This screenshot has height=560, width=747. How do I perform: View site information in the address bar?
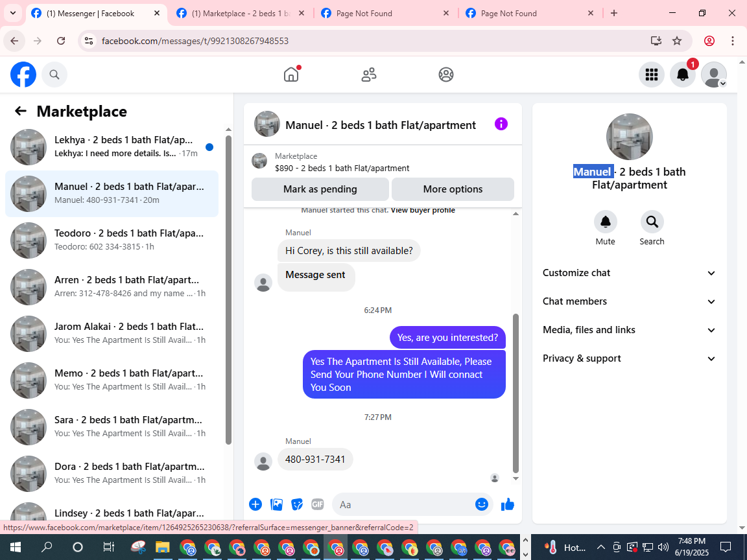click(89, 41)
